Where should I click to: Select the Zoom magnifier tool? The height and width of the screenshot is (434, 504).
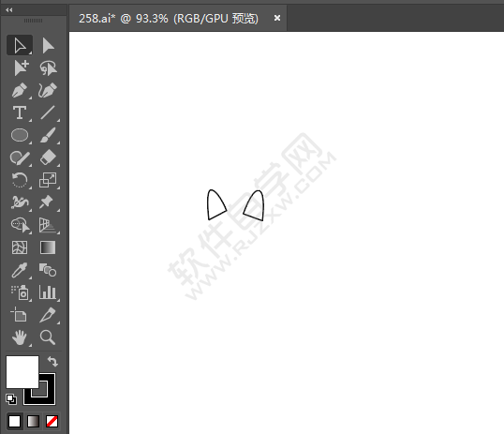pos(48,337)
